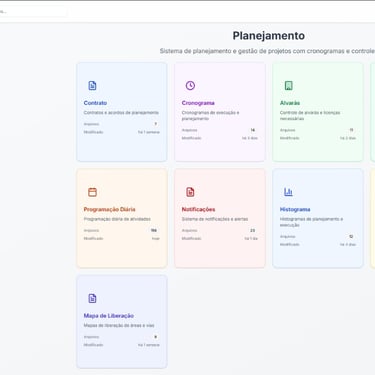Click the Programação Diária calendar icon
The image size is (375, 375).
point(92,192)
